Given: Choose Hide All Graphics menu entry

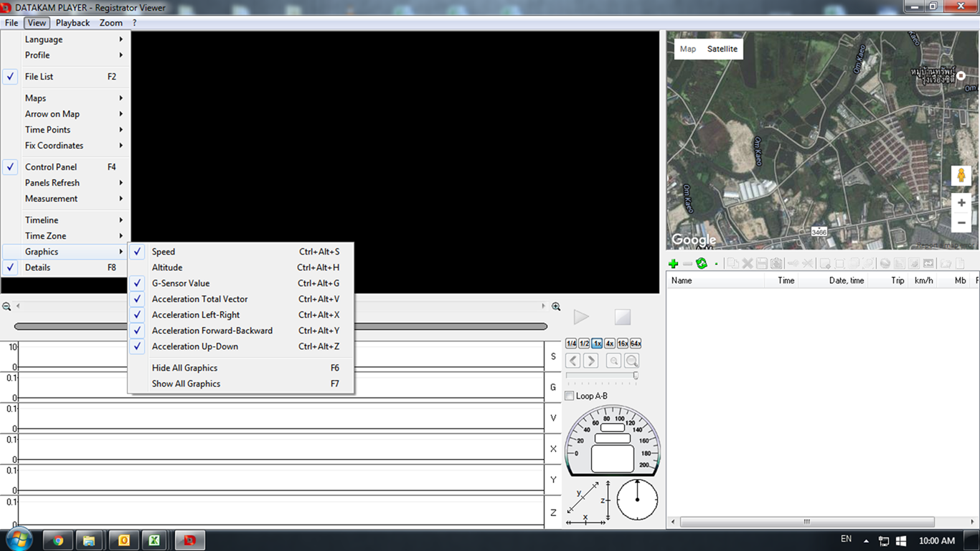Looking at the screenshot, I should (184, 368).
